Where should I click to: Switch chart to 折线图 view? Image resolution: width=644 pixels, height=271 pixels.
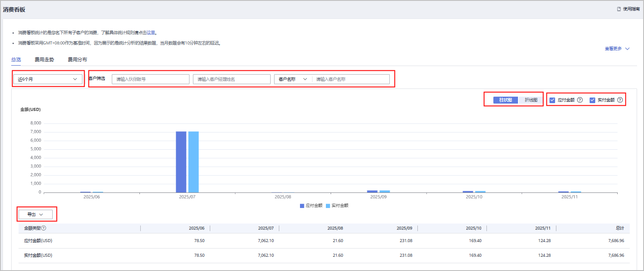pyautogui.click(x=531, y=100)
